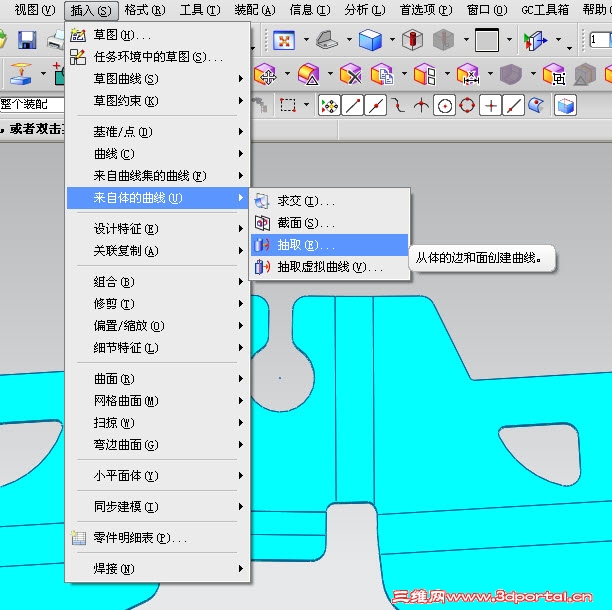Toggle the Arc Center snap icon
This screenshot has height=610, width=612.
click(445, 105)
